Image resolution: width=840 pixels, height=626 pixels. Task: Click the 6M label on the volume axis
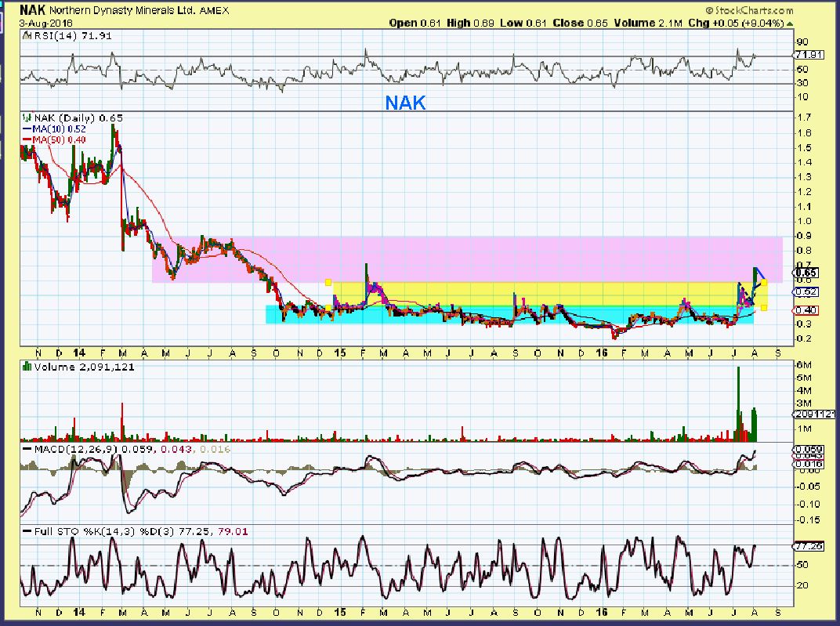[x=804, y=365]
